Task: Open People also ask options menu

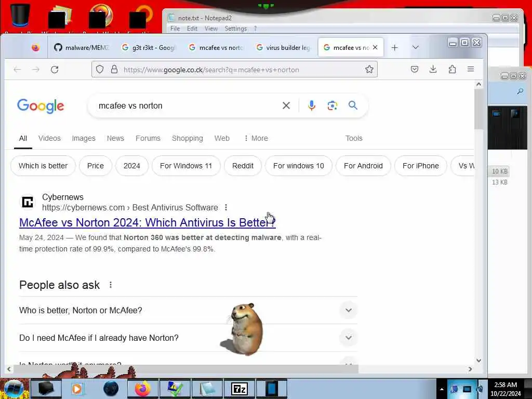Action: [x=111, y=285]
